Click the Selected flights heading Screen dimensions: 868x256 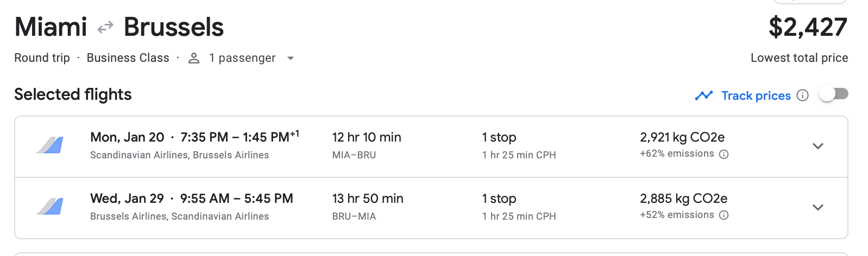coord(73,94)
